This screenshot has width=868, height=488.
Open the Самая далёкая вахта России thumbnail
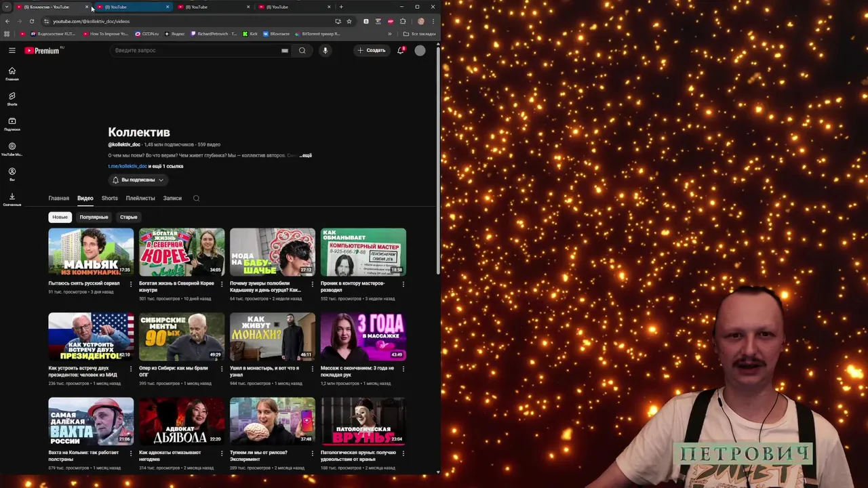point(91,422)
